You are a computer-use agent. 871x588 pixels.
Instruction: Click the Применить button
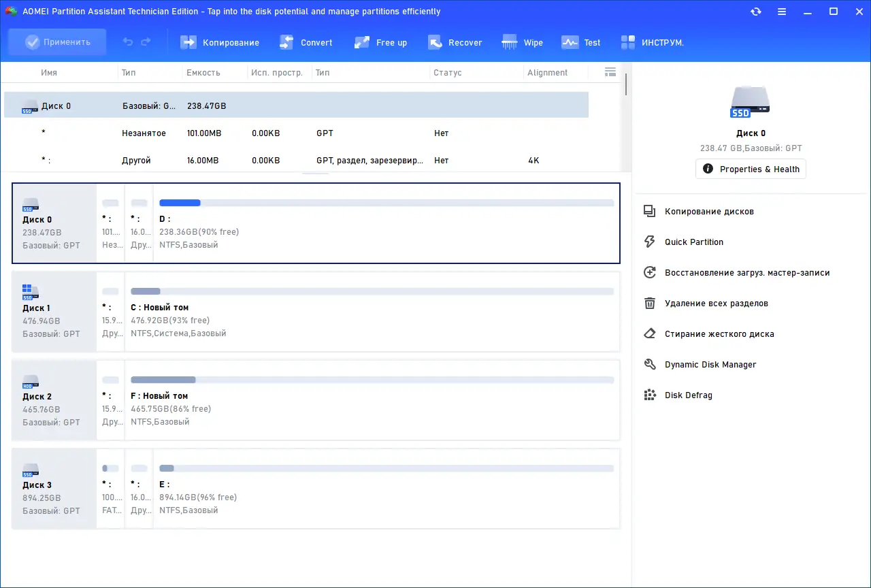coord(57,42)
